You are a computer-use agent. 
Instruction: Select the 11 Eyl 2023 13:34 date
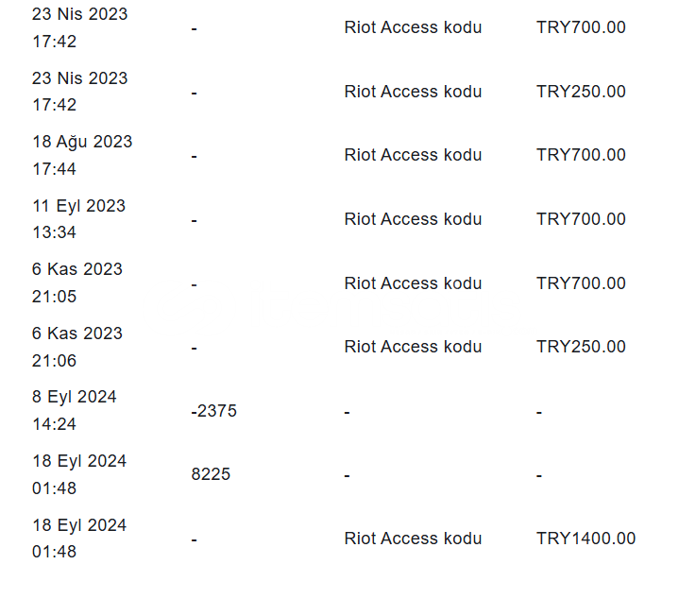pos(78,219)
